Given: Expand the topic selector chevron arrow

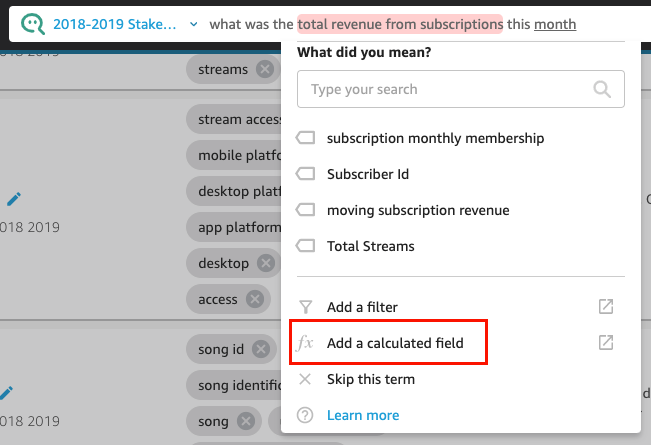Looking at the screenshot, I should 193,24.
